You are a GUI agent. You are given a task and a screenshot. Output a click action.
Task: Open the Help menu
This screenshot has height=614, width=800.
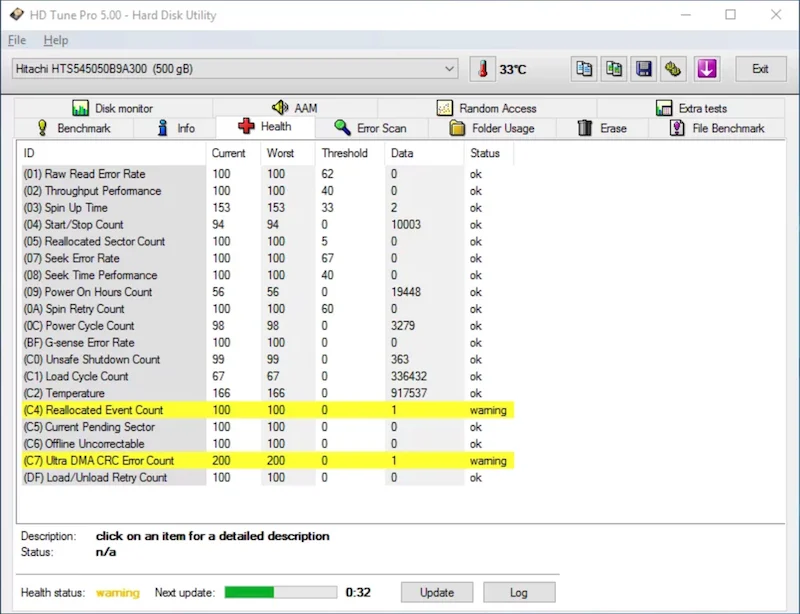click(x=56, y=40)
